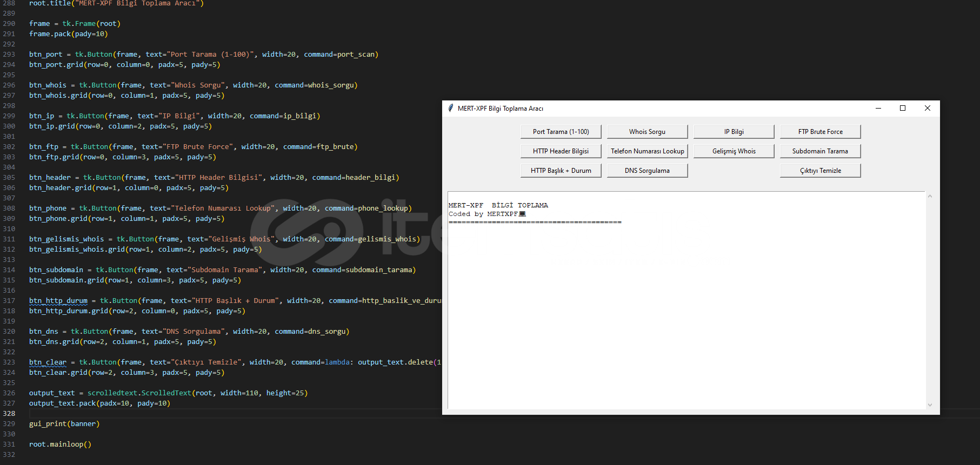Image resolution: width=980 pixels, height=465 pixels.
Task: Click the 'Coded by MERTXPF' output line
Action: (486, 214)
